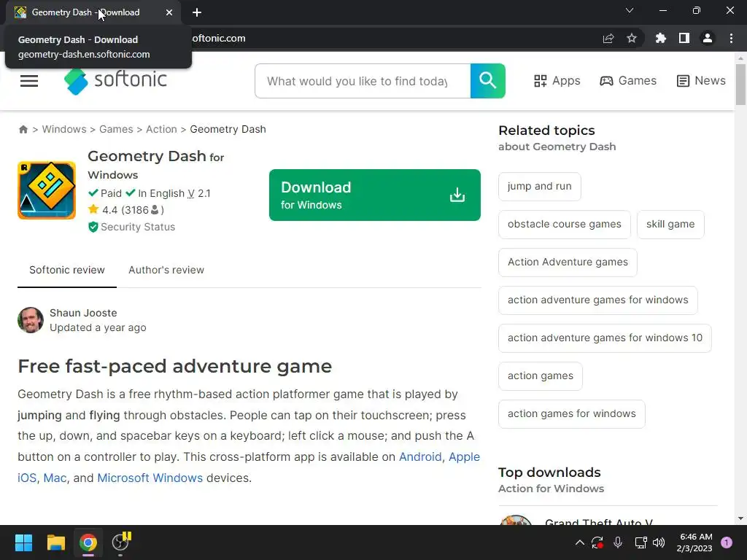Click the search input field

tap(363, 81)
